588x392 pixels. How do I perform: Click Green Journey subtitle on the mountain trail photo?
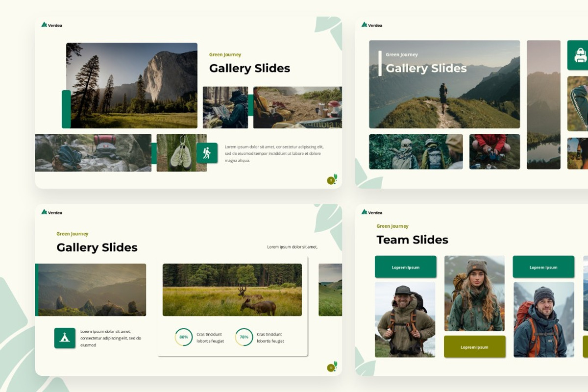tap(402, 55)
